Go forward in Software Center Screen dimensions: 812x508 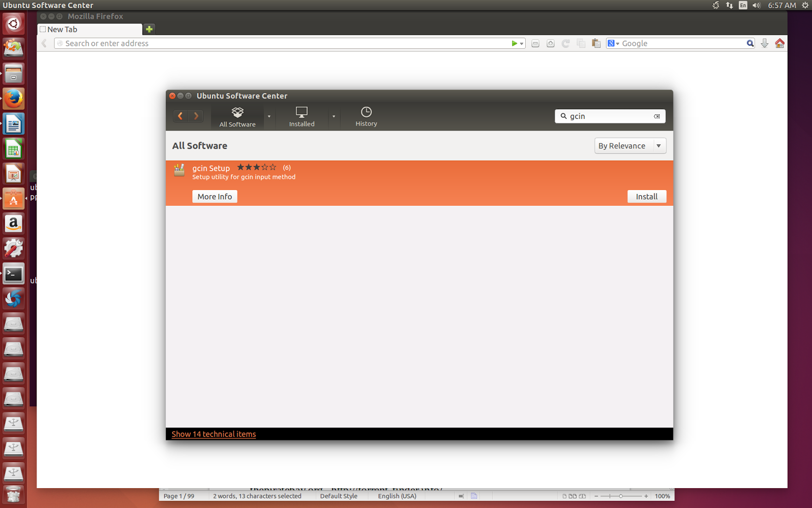pyautogui.click(x=196, y=116)
